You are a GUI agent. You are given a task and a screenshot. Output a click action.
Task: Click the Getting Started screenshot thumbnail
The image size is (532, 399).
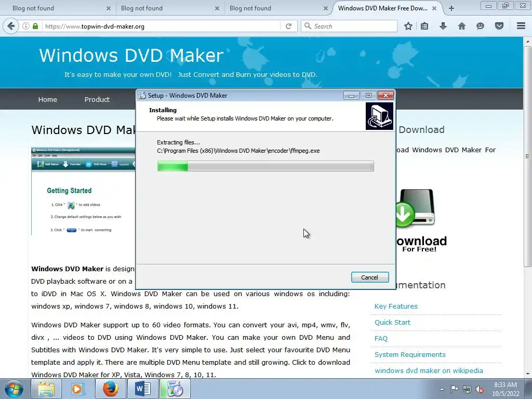[83, 191]
